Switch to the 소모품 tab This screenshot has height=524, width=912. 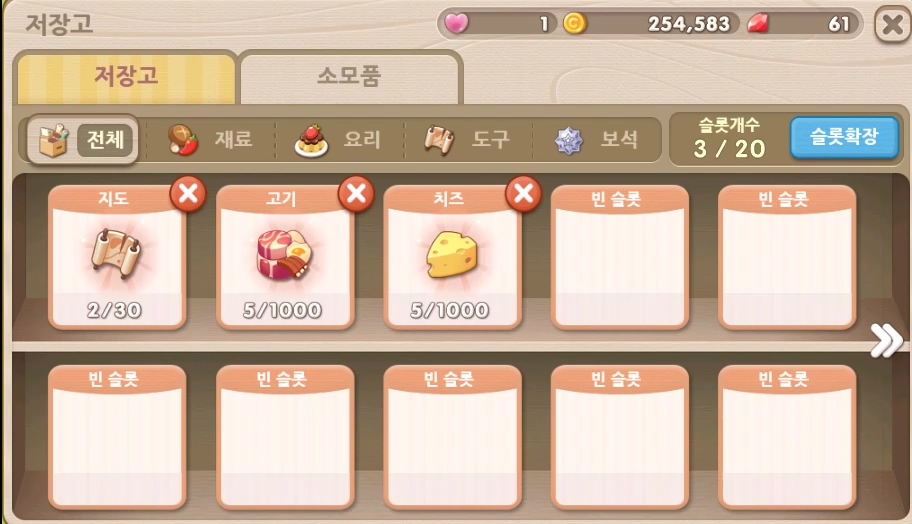(x=350, y=76)
